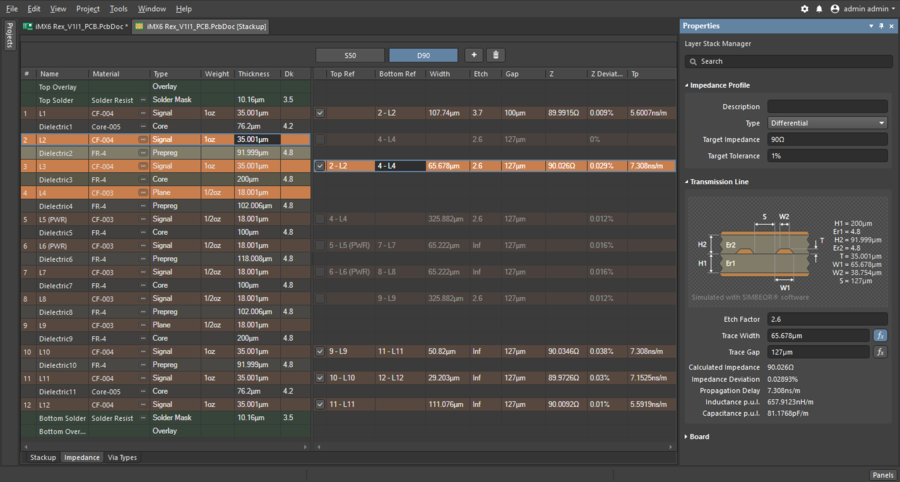Expand the Board section
The image size is (900, 482).
coord(698,436)
